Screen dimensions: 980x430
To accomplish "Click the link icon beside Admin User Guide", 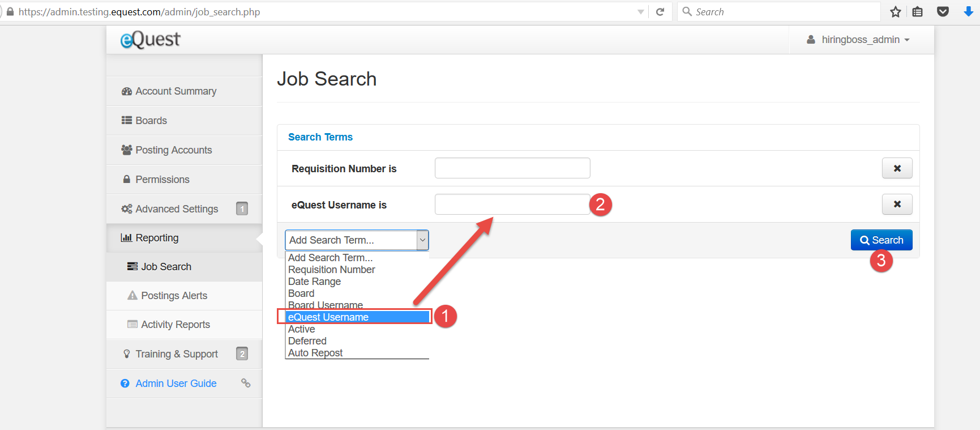I will click(246, 383).
